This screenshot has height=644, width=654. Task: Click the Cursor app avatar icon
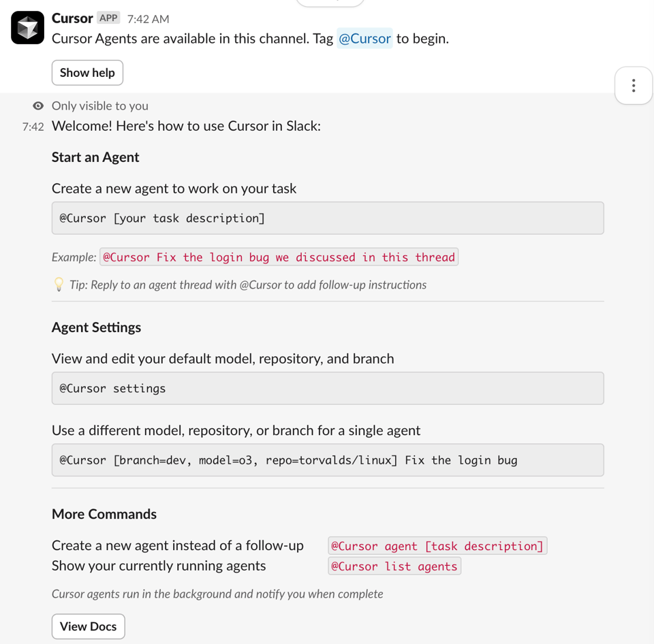coord(27,28)
